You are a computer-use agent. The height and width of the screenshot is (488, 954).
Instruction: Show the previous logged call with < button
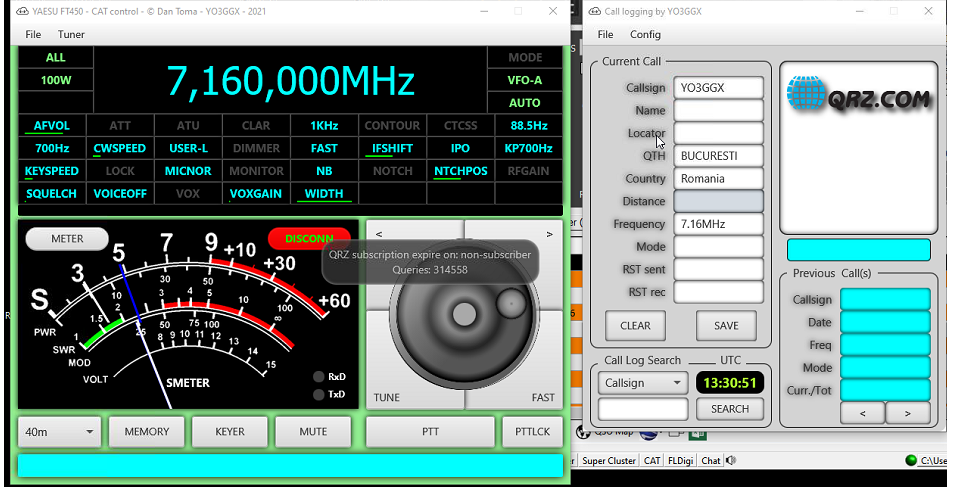pyautogui.click(x=863, y=413)
